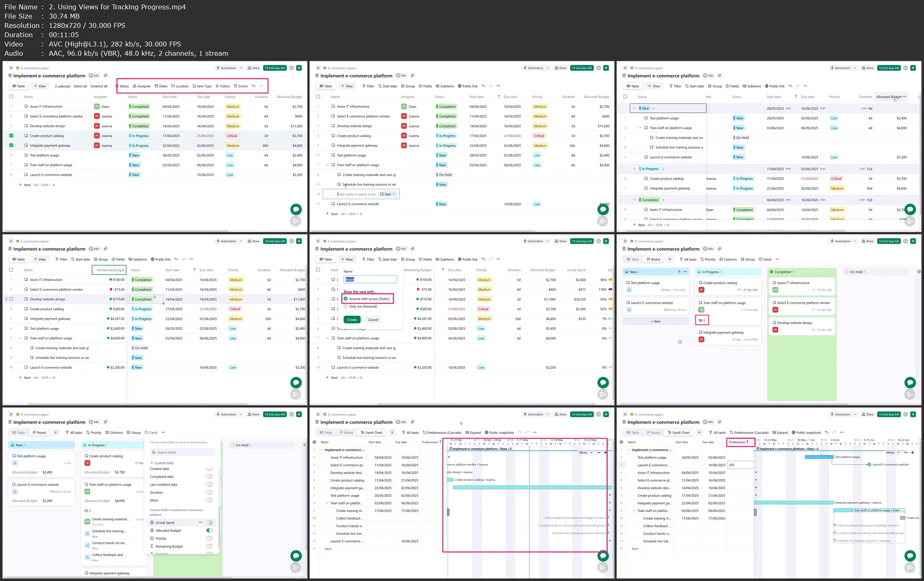This screenshot has width=924, height=581.
Task: Open Dates in the selection toolbar
Action: [161, 86]
